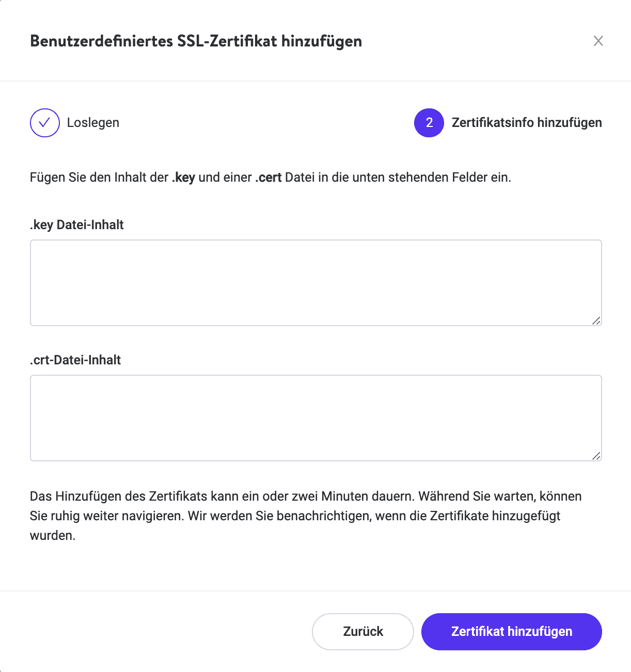
Task: Click the purple checkmark inside the Loslegen circle
Action: (44, 123)
